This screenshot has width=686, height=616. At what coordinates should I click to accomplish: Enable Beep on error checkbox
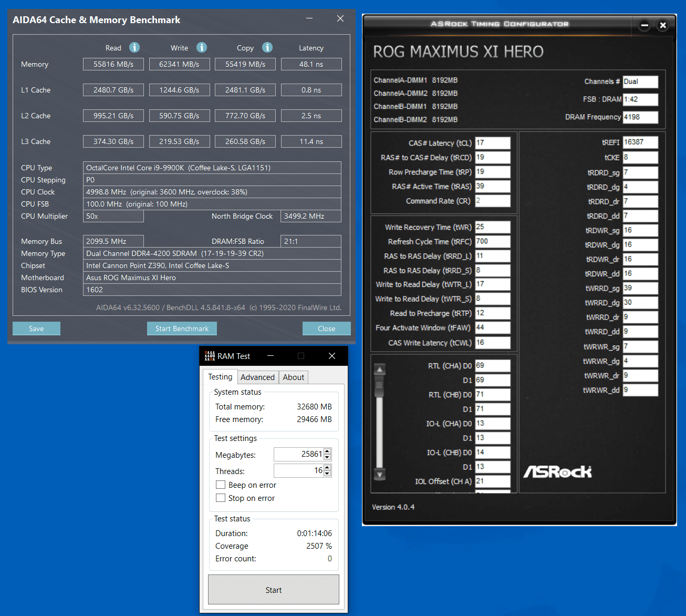[221, 485]
